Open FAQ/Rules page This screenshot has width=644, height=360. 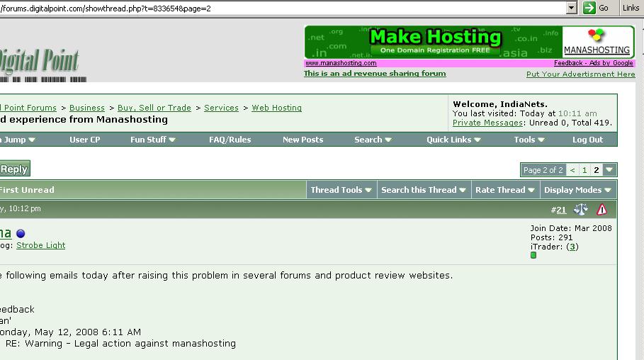point(230,140)
